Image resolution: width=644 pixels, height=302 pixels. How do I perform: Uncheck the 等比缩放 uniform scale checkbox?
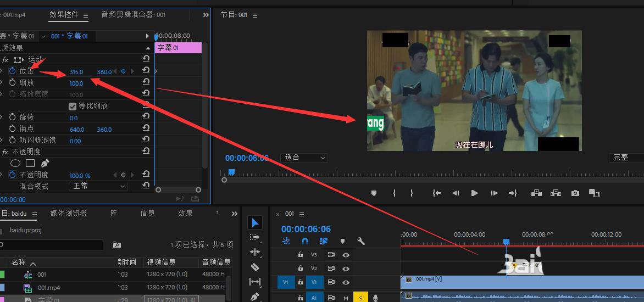pos(73,107)
